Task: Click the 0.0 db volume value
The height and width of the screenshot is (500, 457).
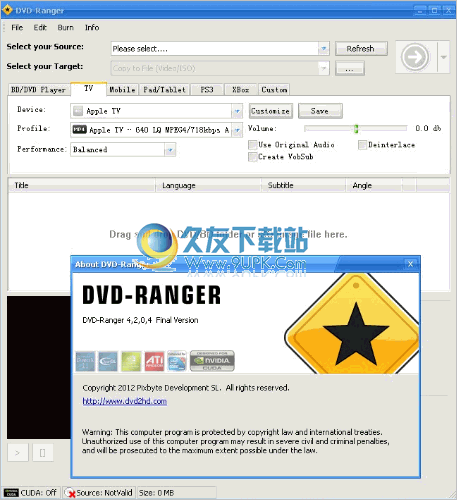Action: pos(428,128)
